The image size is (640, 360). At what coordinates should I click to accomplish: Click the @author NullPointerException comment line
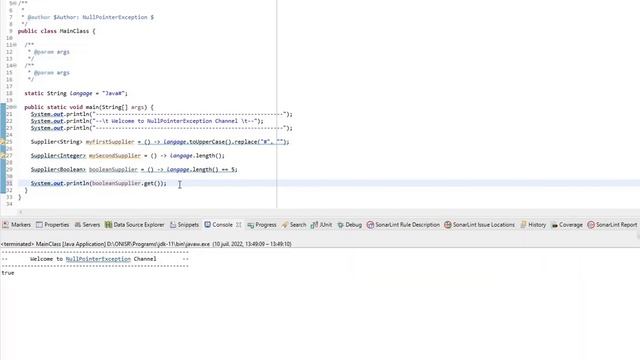pos(88,17)
